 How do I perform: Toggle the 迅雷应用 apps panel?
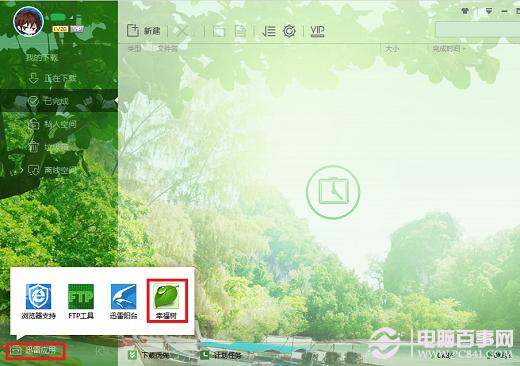click(35, 350)
